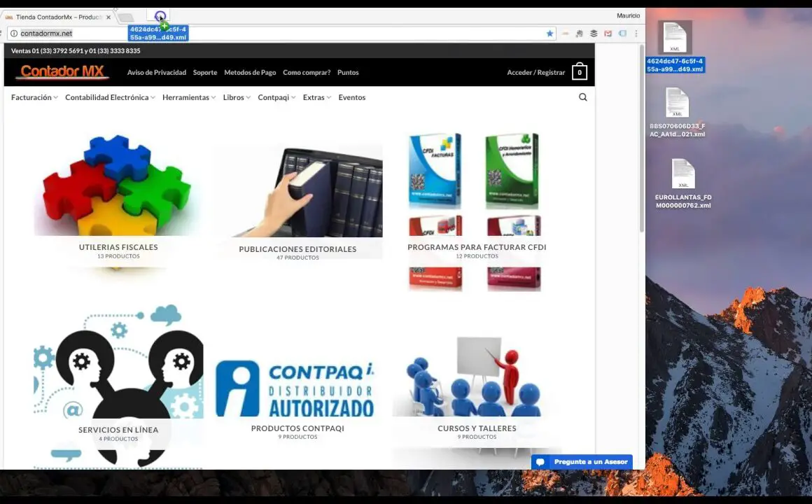Click the 47 PRODUCTOS label
The width and height of the screenshot is (812, 504).
point(297,258)
